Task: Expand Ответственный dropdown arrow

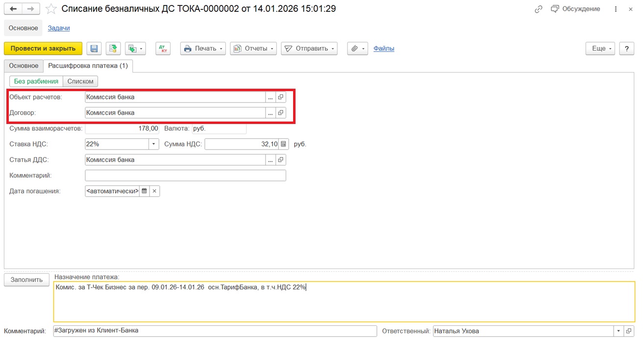Action: pyautogui.click(x=619, y=331)
